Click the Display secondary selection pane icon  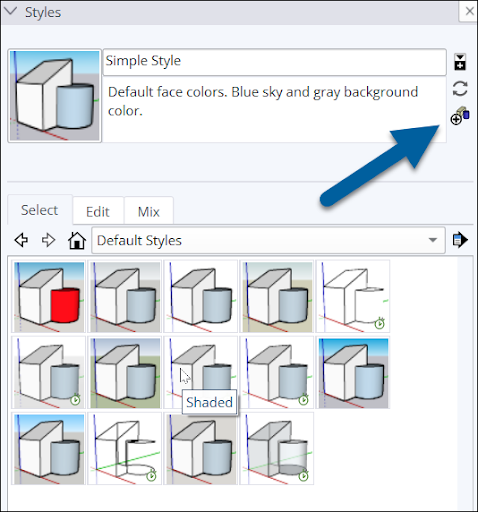460,62
